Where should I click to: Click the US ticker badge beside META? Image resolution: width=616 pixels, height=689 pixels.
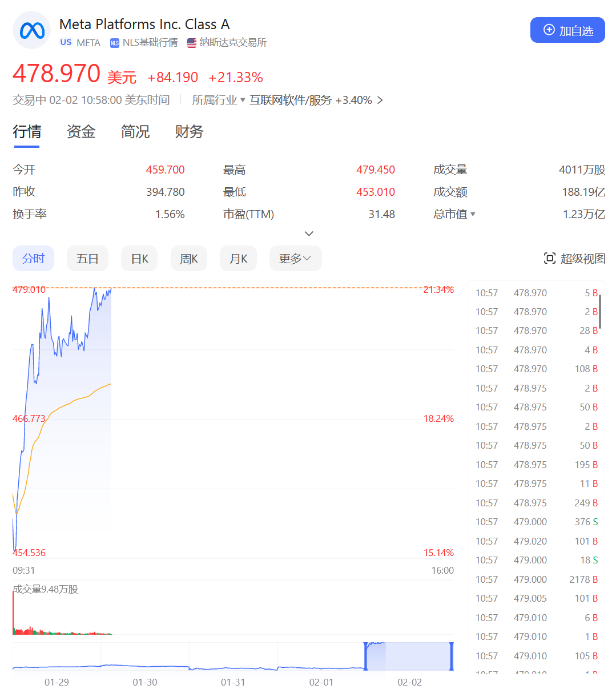click(66, 42)
